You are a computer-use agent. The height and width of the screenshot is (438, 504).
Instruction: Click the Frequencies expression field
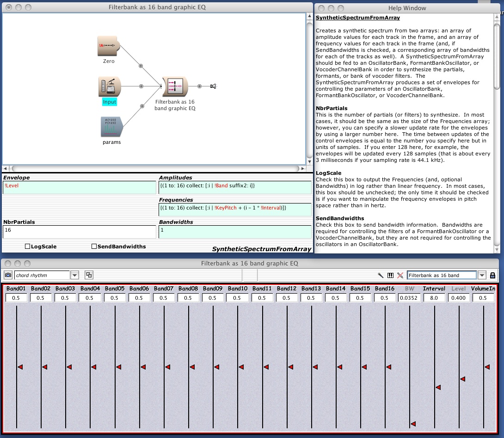tap(235, 210)
